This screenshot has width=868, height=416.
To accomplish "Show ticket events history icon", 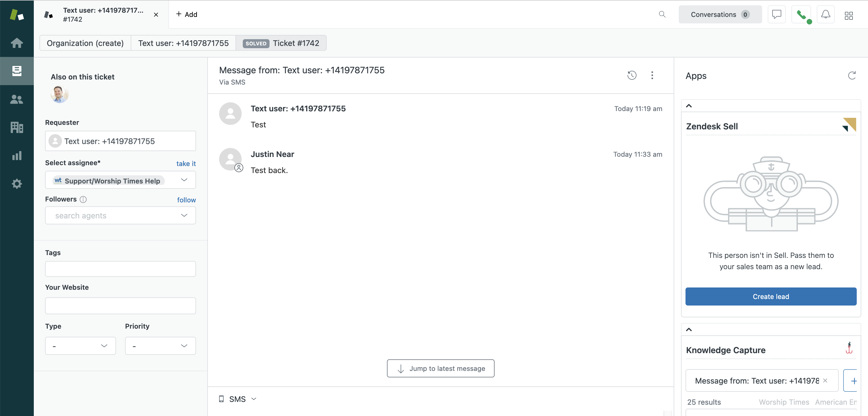I will tap(632, 75).
